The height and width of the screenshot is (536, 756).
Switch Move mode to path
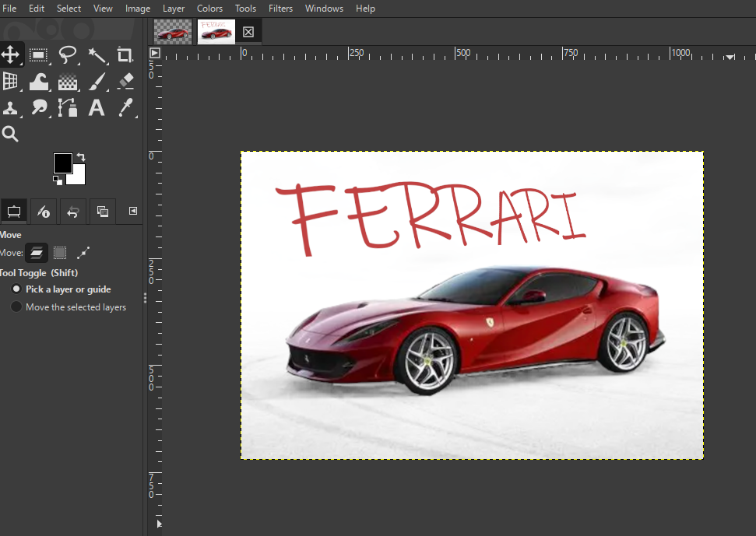coord(83,252)
